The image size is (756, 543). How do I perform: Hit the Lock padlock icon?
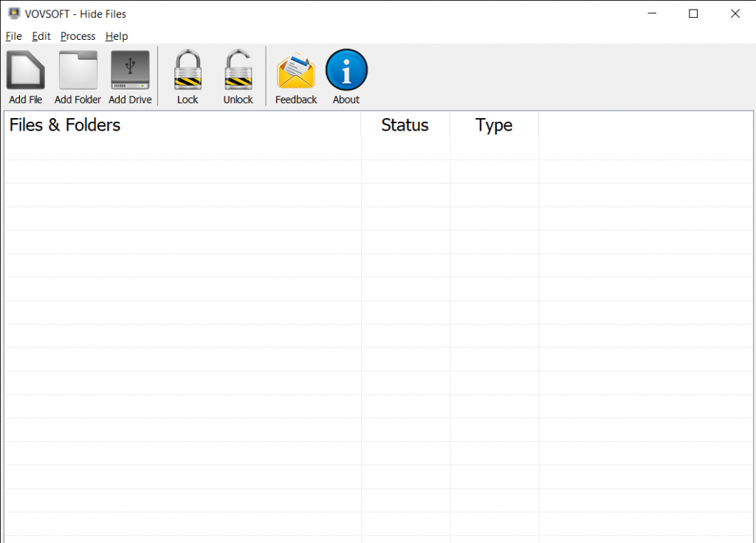188,70
